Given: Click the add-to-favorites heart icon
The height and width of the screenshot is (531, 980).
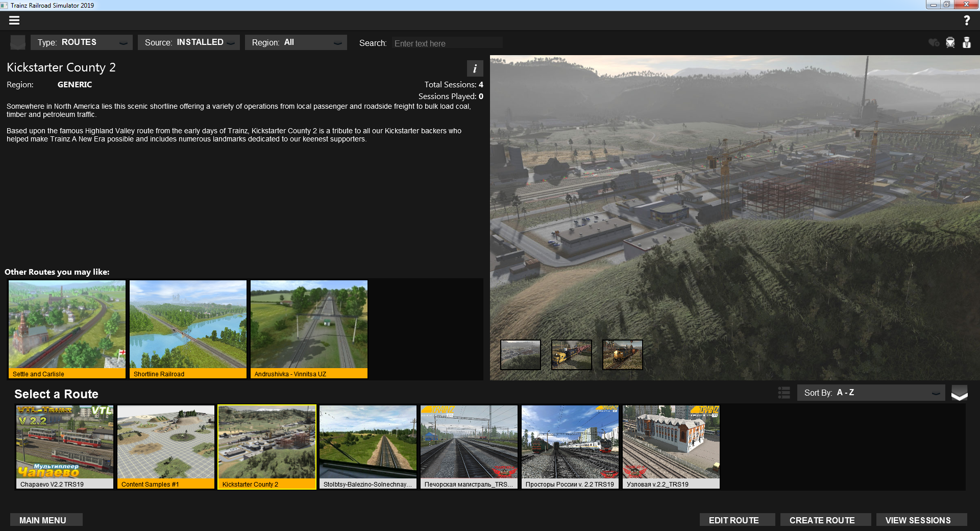Looking at the screenshot, I should coord(934,42).
